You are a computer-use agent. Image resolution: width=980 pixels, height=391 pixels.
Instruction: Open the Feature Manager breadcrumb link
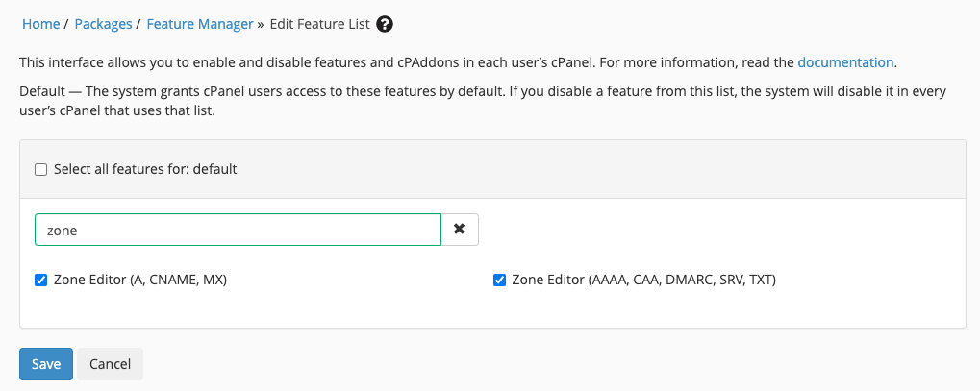[x=199, y=24]
